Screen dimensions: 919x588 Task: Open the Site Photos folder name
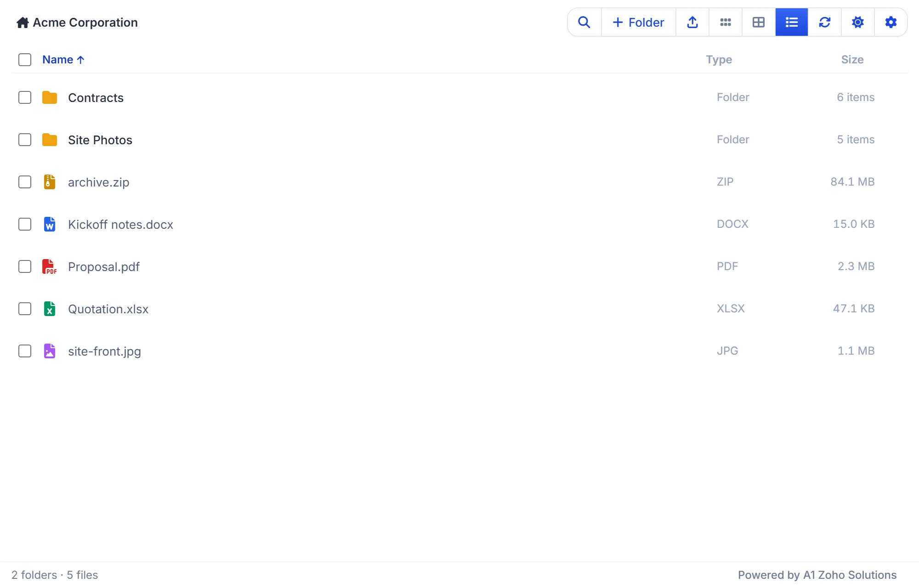(x=100, y=140)
